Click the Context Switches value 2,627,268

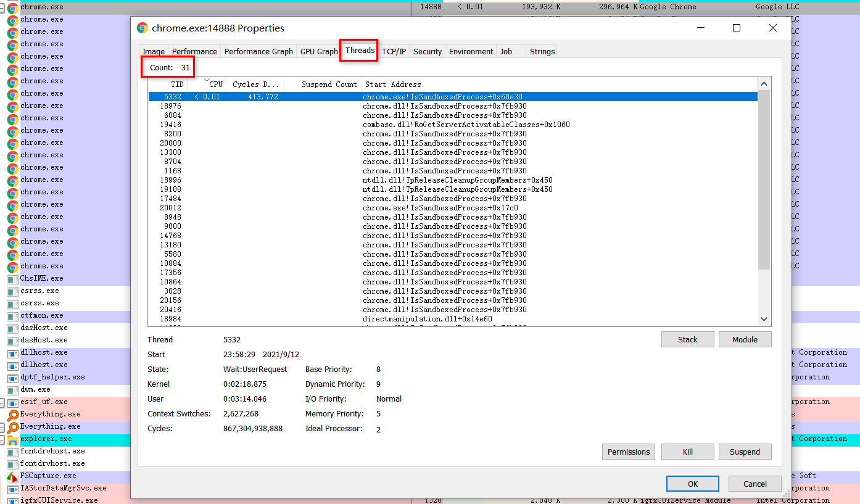241,414
